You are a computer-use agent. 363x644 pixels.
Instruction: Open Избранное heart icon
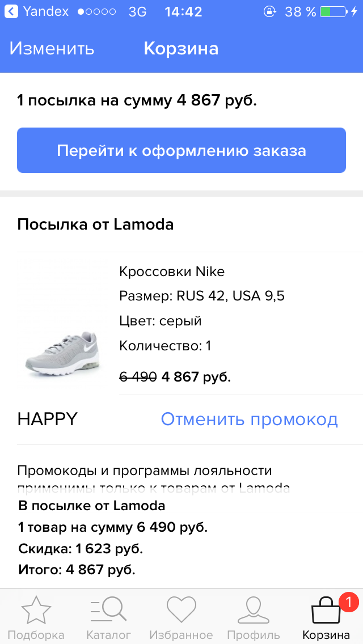181,611
